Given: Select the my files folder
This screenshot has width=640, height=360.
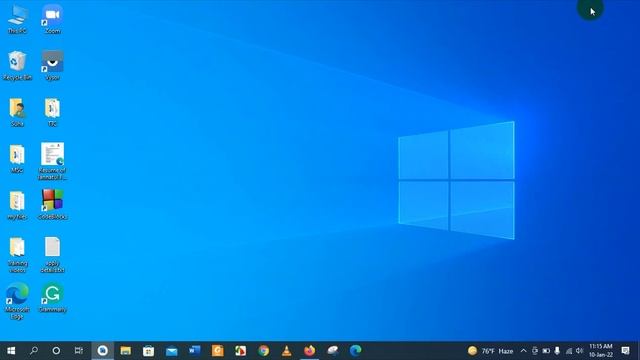Looking at the screenshot, I should click(17, 205).
